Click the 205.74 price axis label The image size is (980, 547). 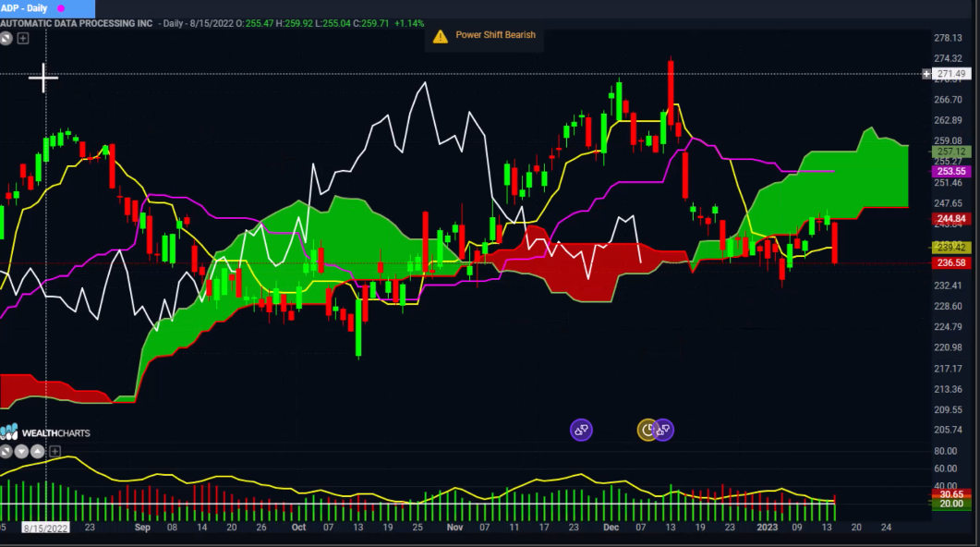point(948,430)
